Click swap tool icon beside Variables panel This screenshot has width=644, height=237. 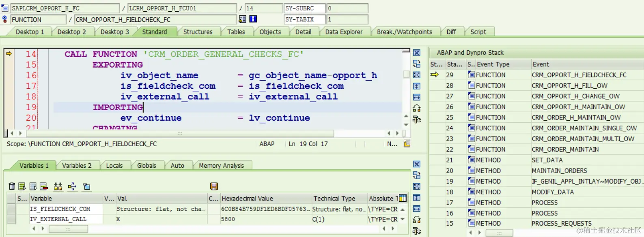[x=417, y=175]
